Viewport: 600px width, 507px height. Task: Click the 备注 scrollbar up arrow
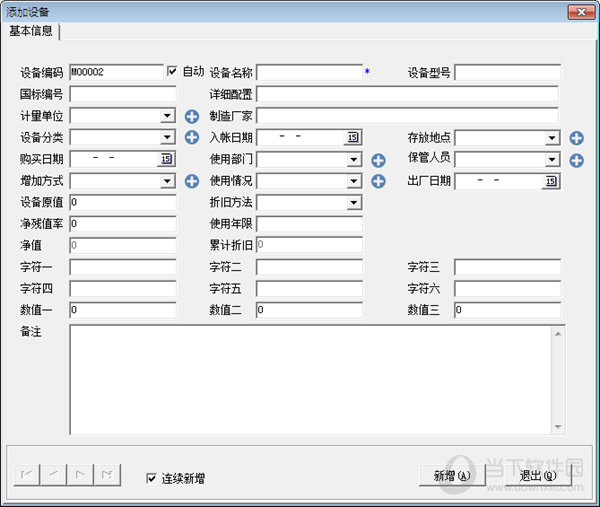click(558, 334)
